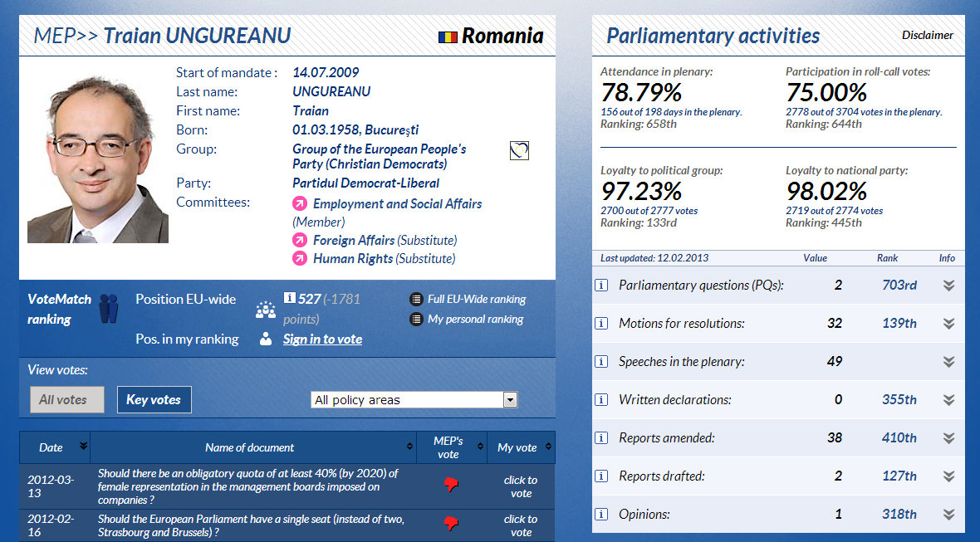Screen dimensions: 980x542
Task: Click info icon next to Motions for resolutions
Action: pyautogui.click(x=601, y=324)
